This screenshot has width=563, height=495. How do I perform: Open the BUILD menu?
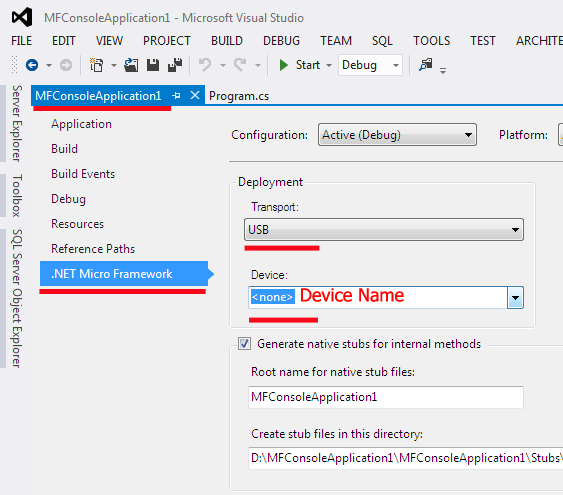click(227, 41)
